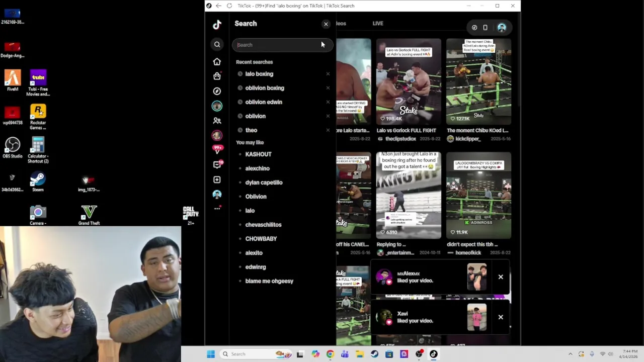644x362 pixels.
Task: Open the TikTok window three-dots menu
Action: point(468,6)
